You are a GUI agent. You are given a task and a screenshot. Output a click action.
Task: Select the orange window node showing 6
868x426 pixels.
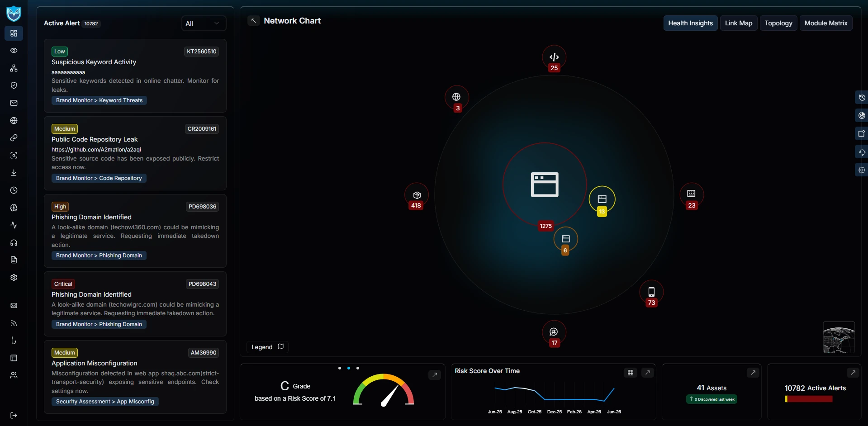coord(565,239)
